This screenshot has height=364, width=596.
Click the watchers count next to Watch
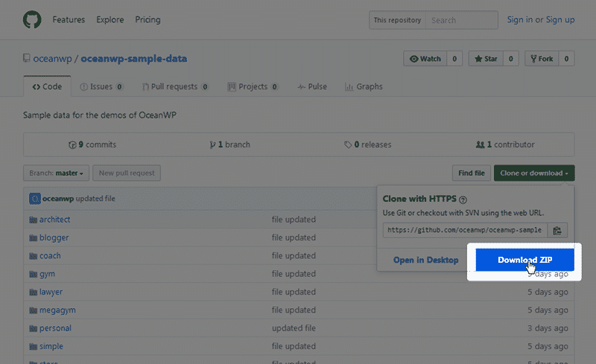coord(454,59)
